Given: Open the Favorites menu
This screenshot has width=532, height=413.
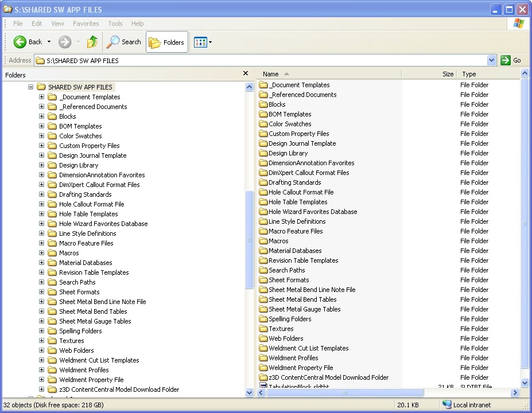Looking at the screenshot, I should click(86, 24).
